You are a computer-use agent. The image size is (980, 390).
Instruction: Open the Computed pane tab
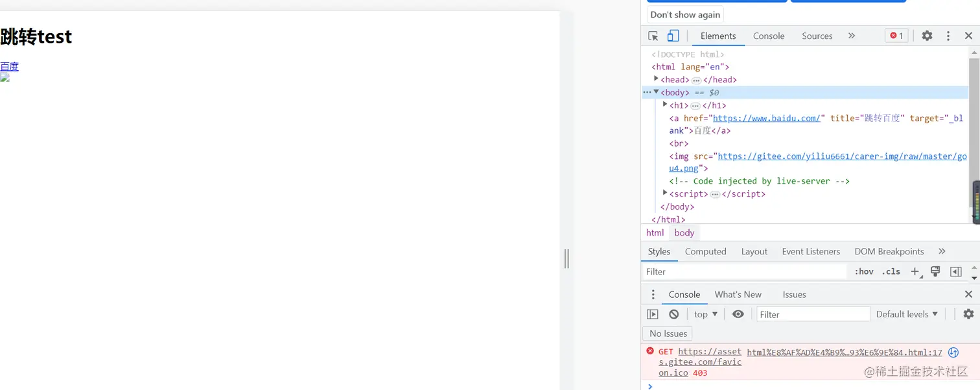pos(705,251)
